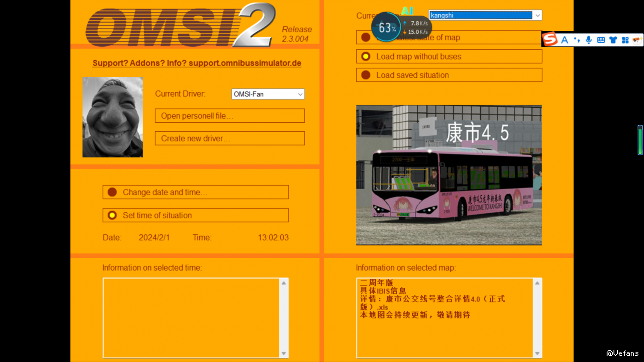The height and width of the screenshot is (362, 644).
Task: Select Load saved situation
Action: [449, 75]
